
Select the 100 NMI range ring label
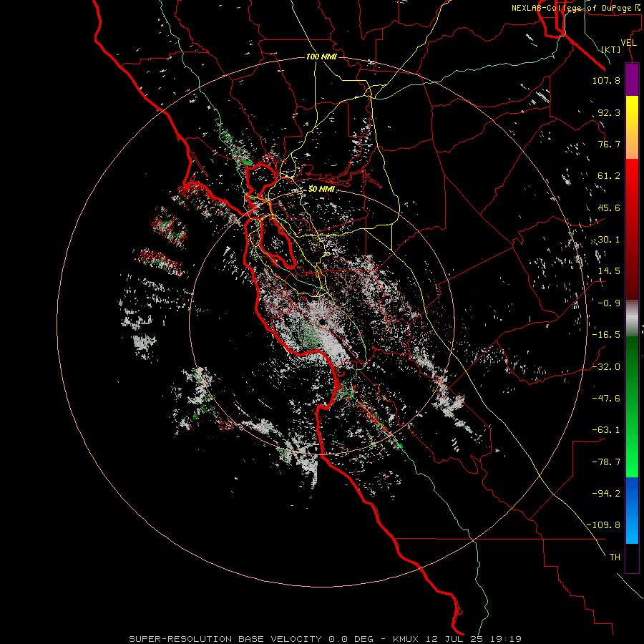click(321, 57)
